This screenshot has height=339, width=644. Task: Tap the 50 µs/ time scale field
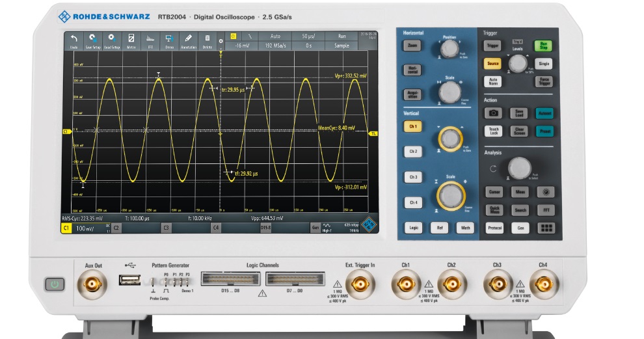(x=308, y=36)
